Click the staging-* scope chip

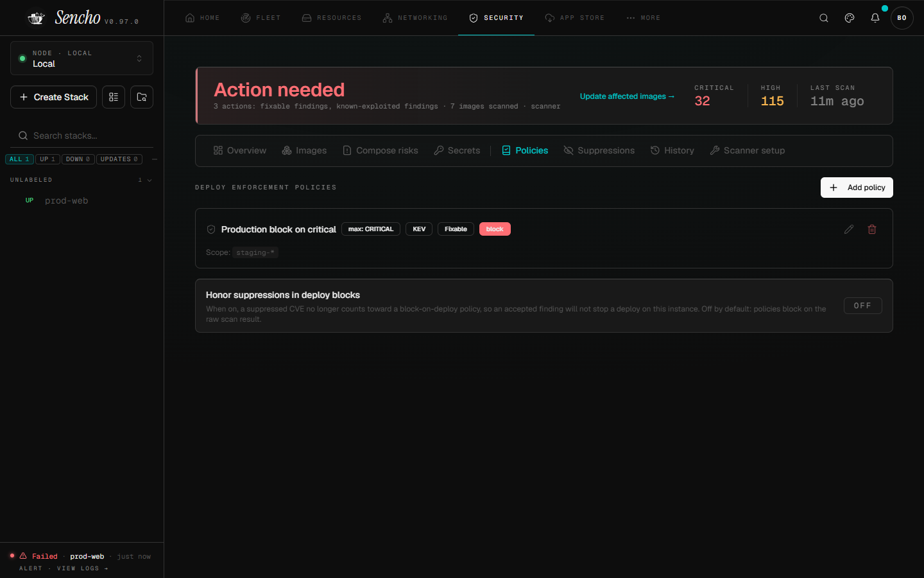(255, 252)
